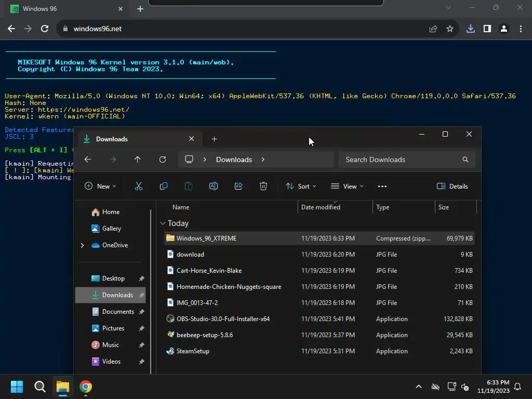The image size is (532, 399).
Task: Click the Paste clipboard icon in Explorer toolbar
Action: coord(188,187)
